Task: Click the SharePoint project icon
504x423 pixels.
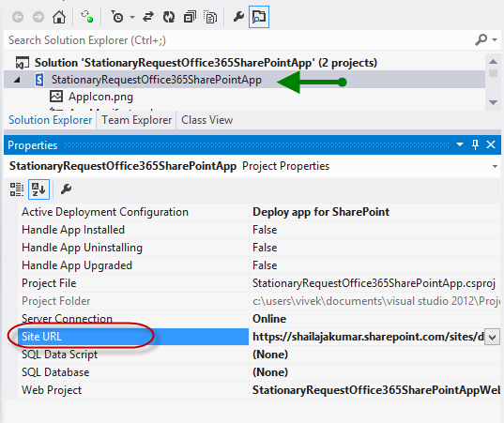Action: click(x=39, y=80)
